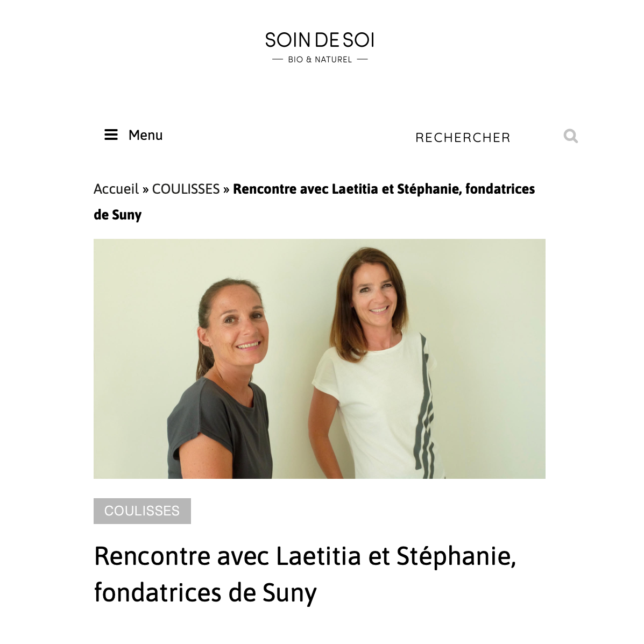Screen dimensions: 644x644
Task: Click the SOIN DE SOI logo
Action: tap(320, 40)
